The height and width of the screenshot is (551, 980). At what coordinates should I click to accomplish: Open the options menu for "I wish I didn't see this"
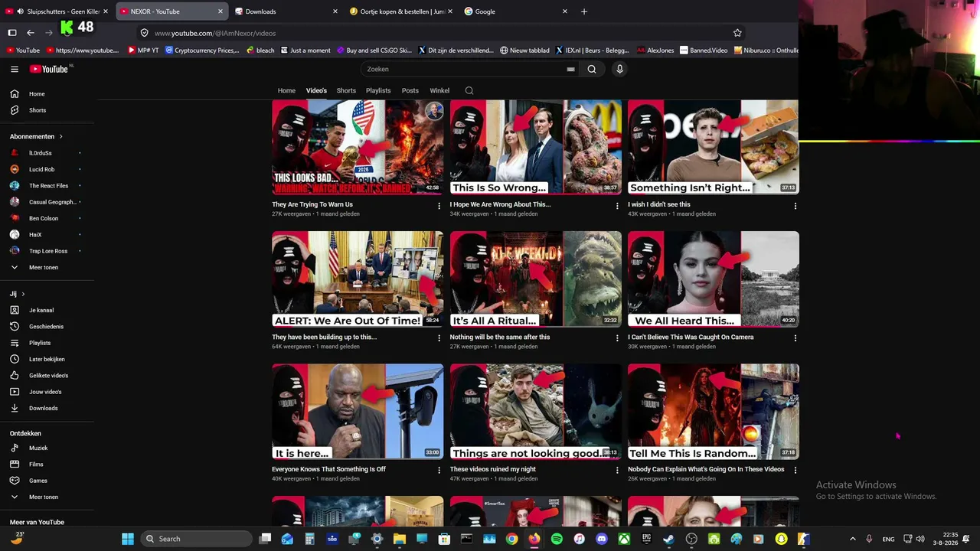795,206
